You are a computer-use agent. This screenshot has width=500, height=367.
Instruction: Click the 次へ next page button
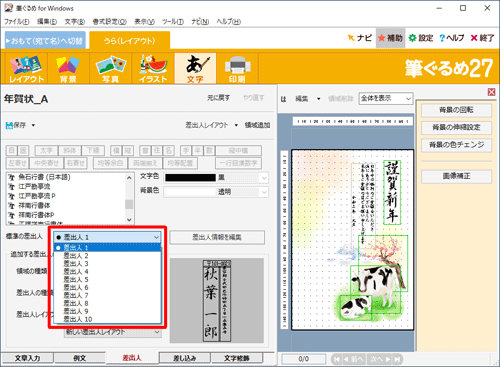pyautogui.click(x=380, y=359)
